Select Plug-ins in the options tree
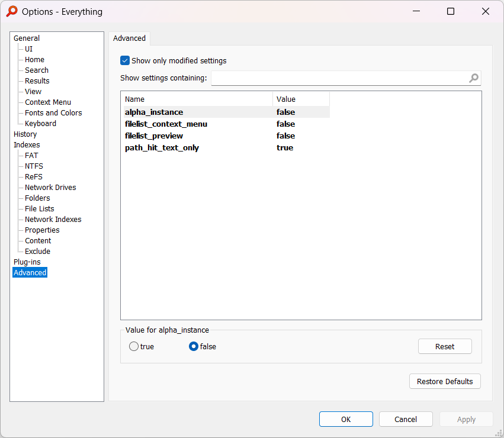Image resolution: width=504 pixels, height=438 pixels. tap(27, 262)
